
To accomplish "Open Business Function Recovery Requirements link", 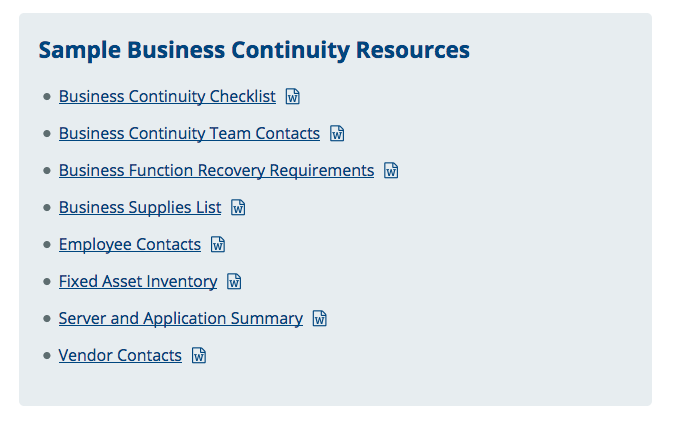I will pyautogui.click(x=216, y=170).
